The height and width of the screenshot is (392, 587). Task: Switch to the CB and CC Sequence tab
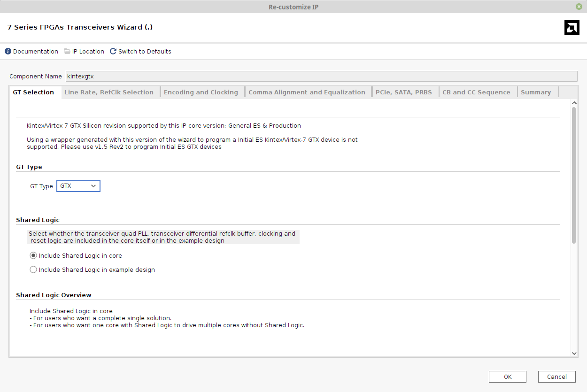tap(476, 92)
